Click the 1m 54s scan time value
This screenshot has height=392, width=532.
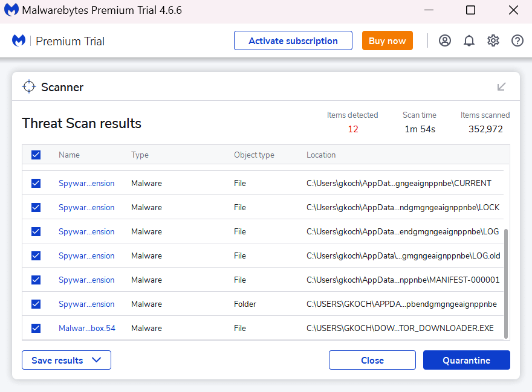(420, 129)
